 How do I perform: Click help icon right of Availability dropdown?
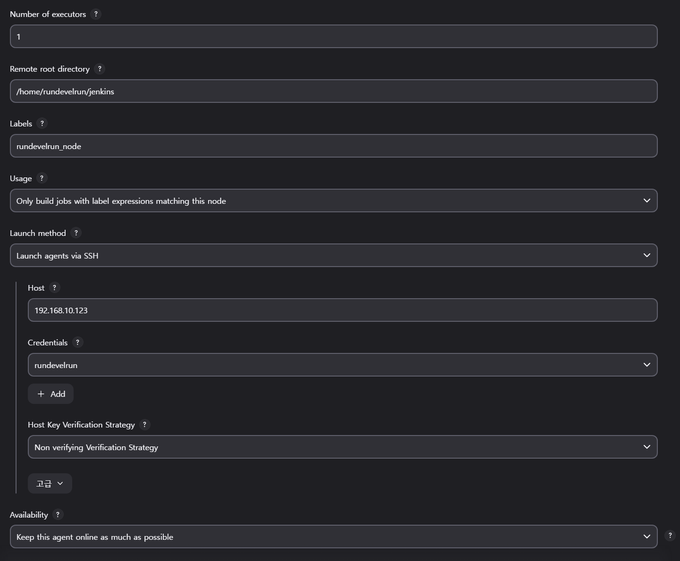(670, 536)
